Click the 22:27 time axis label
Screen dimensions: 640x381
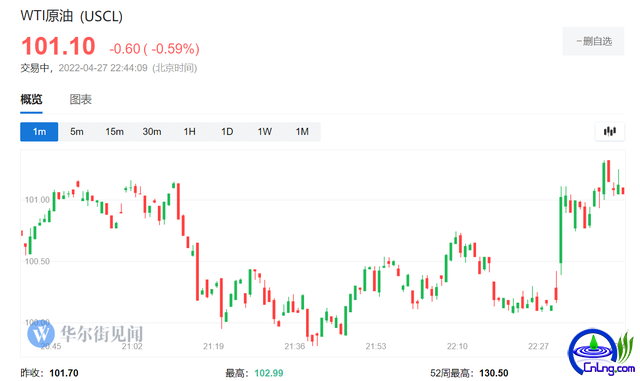pos(538,346)
